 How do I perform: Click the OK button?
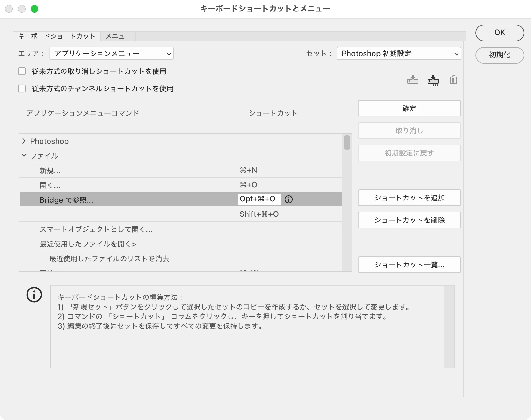point(500,33)
